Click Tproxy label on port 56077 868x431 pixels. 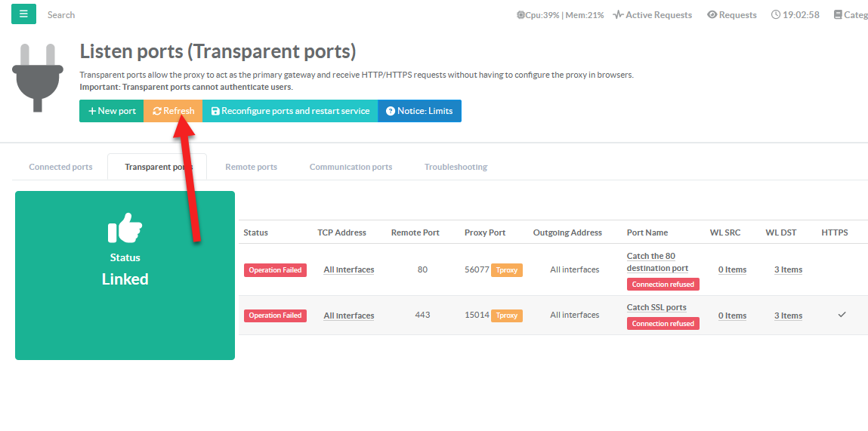pyautogui.click(x=506, y=270)
